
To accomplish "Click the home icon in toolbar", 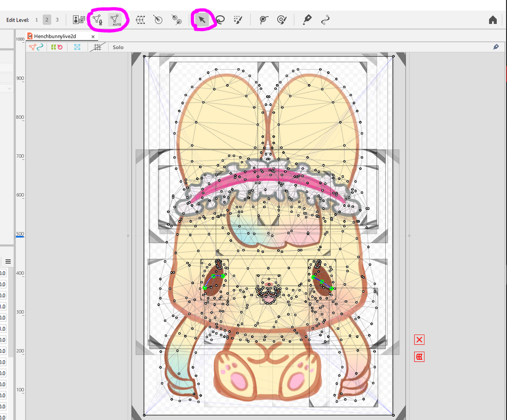I will point(492,20).
